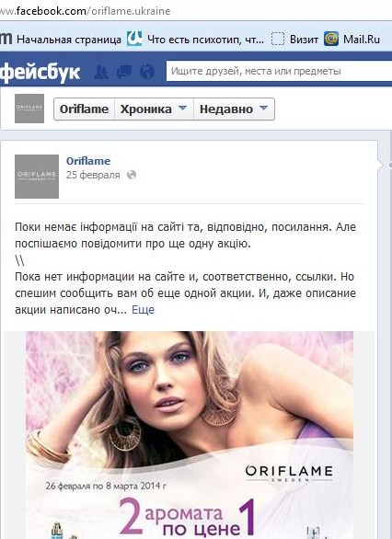Image resolution: width=392 pixels, height=539 pixels.
Task: Open the messages icon in header
Action: click(124, 72)
